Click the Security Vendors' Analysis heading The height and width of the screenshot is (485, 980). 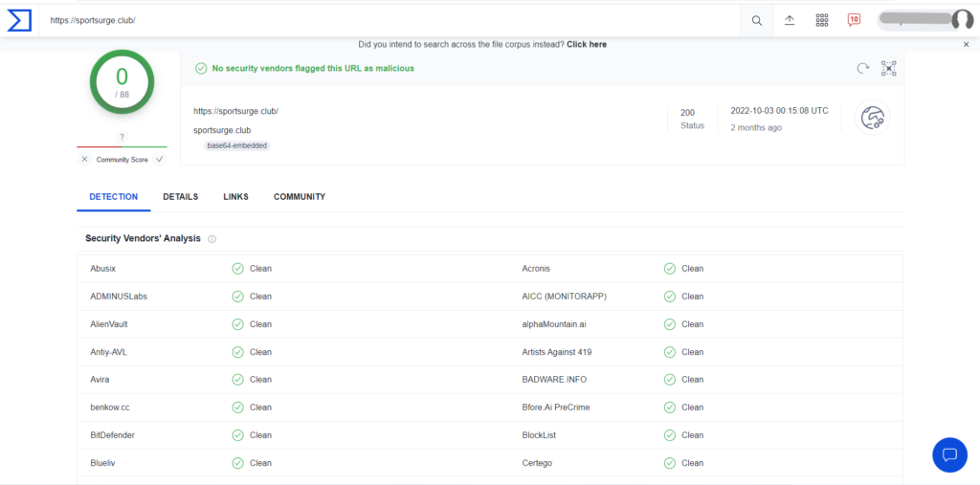144,239
